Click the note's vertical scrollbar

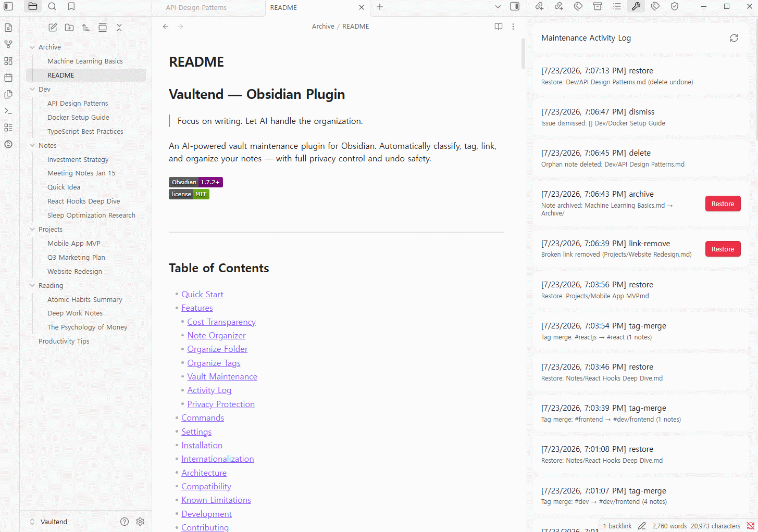click(523, 54)
